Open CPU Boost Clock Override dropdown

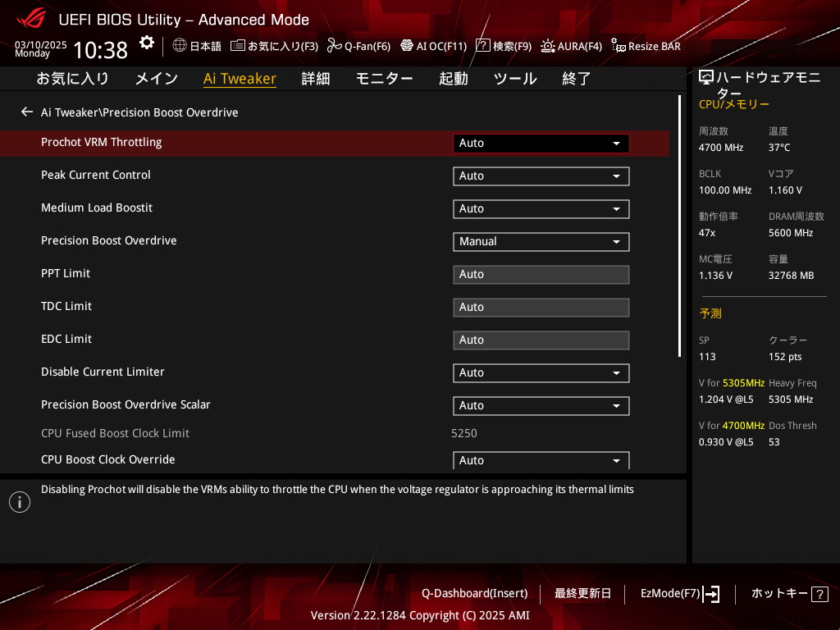point(541,460)
